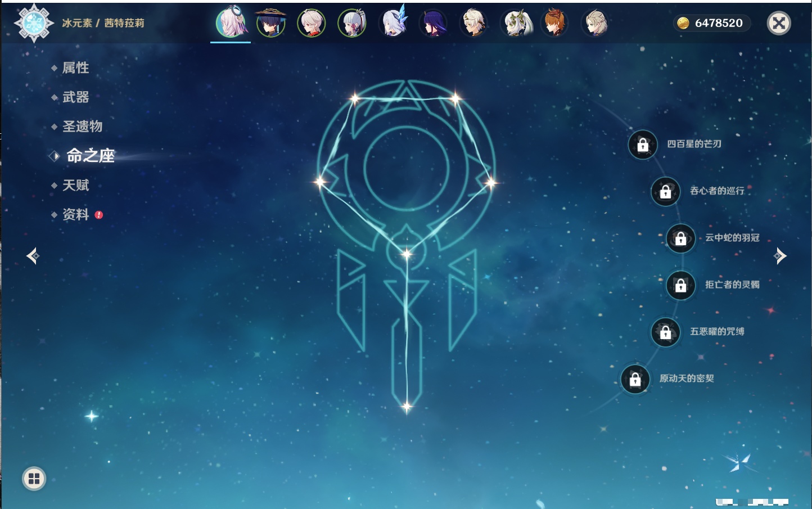Close the character screen with X button
This screenshot has height=509, width=812.
(x=779, y=23)
